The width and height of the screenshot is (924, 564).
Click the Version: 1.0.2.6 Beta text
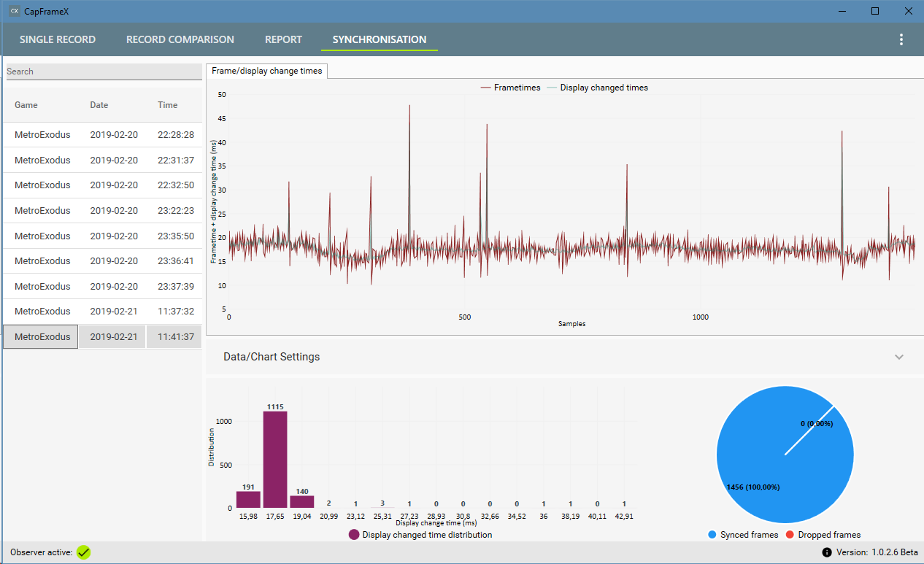pos(877,552)
